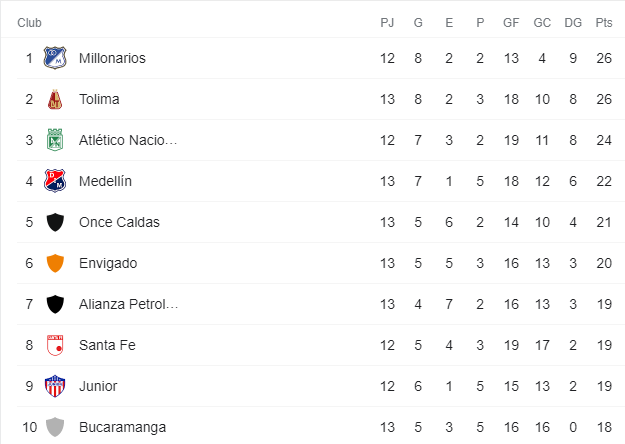Click the GF column header

point(511,23)
